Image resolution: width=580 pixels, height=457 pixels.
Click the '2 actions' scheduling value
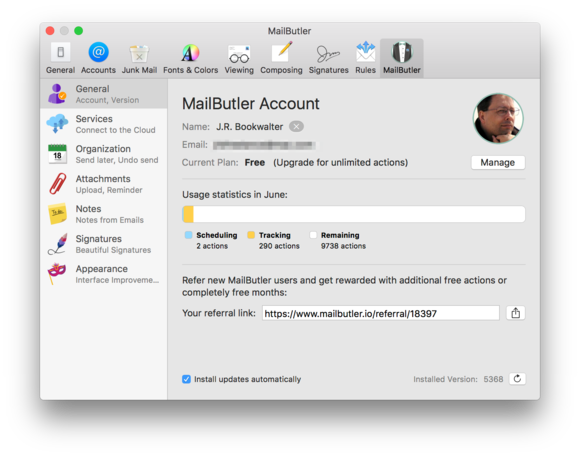tap(212, 246)
